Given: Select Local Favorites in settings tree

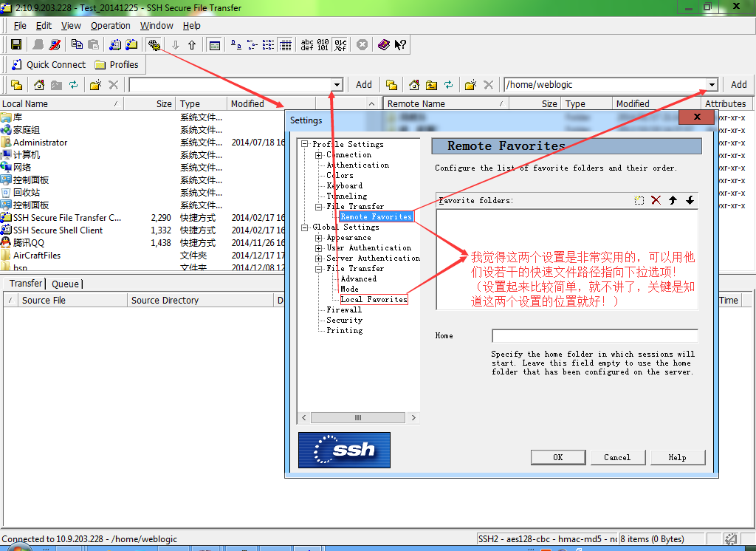Looking at the screenshot, I should (374, 299).
